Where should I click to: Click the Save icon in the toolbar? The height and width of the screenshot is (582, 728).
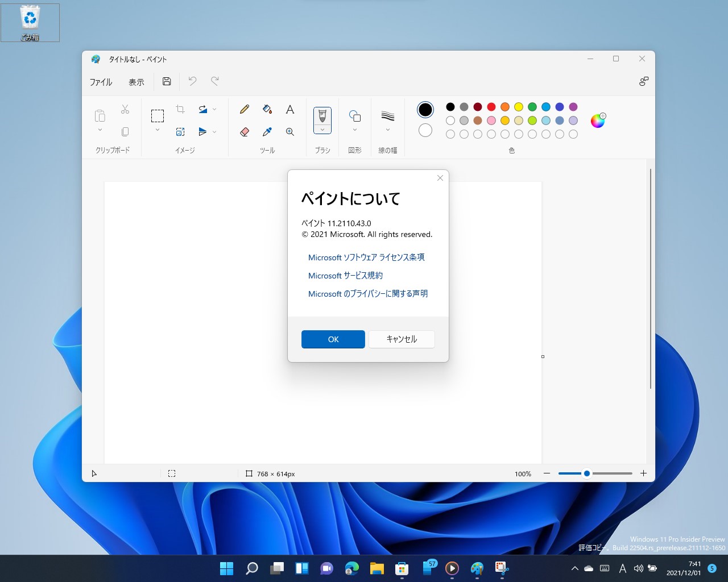point(166,82)
